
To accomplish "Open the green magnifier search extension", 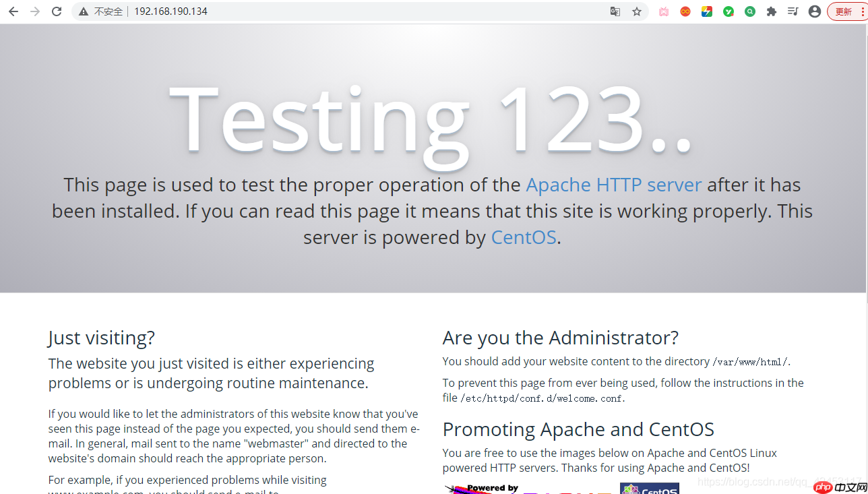I will (x=750, y=11).
